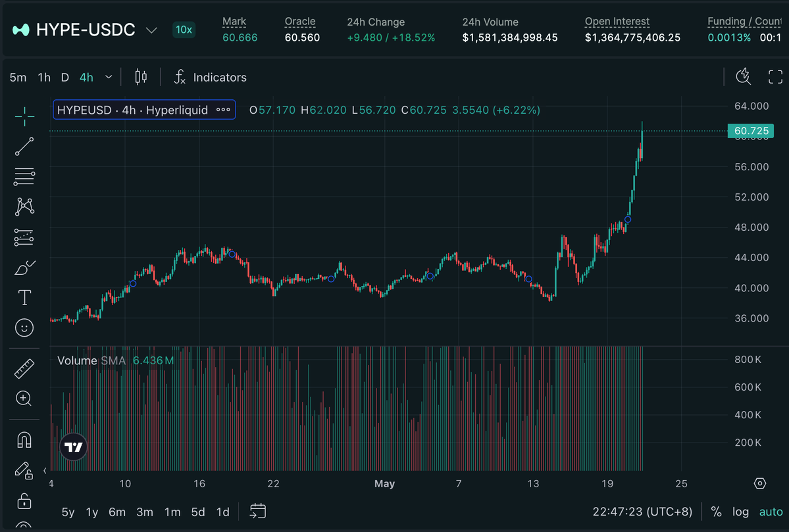Toggle the auto scale mode
This screenshot has width=789, height=532.
click(771, 512)
